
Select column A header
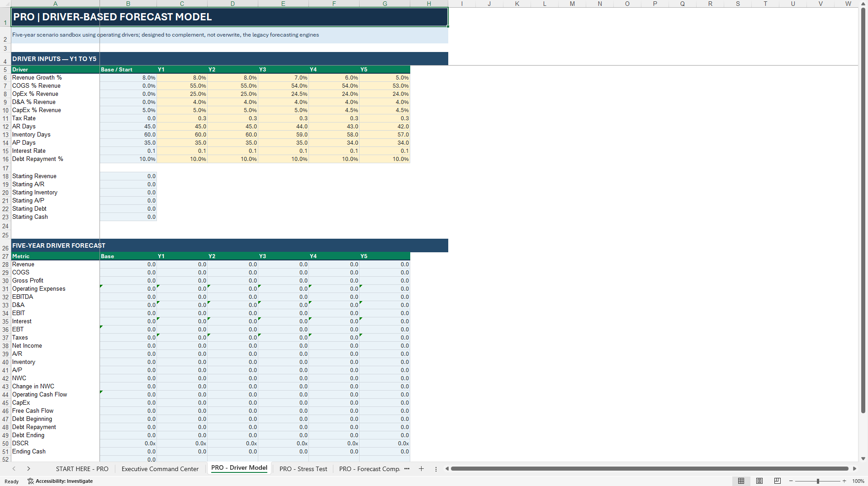(x=55, y=4)
